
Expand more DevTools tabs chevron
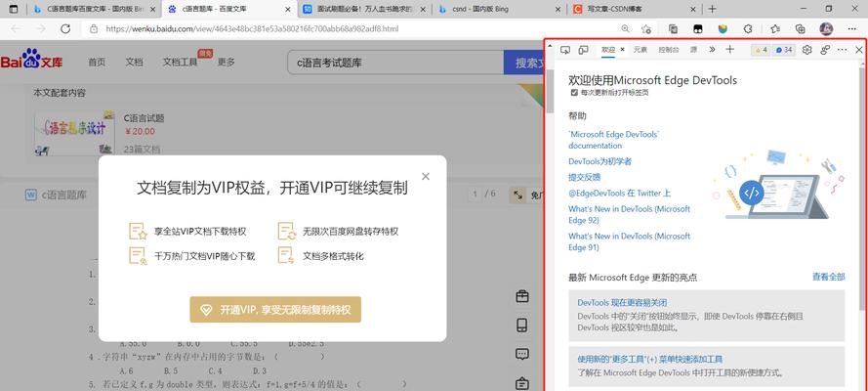coord(712,49)
